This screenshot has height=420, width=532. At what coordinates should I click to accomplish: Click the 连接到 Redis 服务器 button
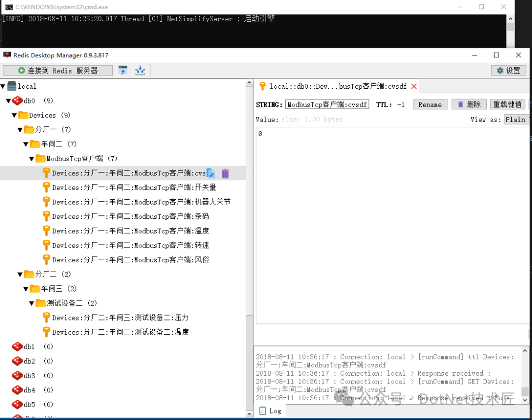pos(58,70)
